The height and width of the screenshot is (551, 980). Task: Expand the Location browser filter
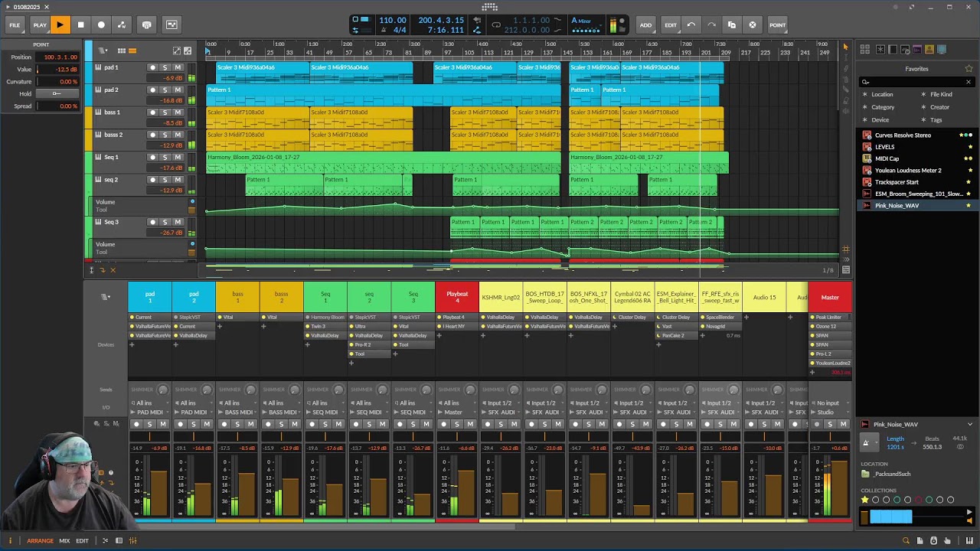click(880, 94)
